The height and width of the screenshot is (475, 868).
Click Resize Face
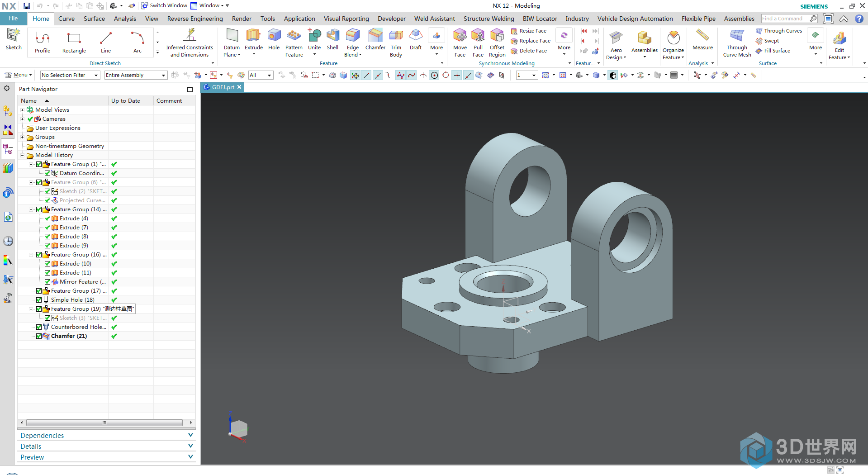529,31
